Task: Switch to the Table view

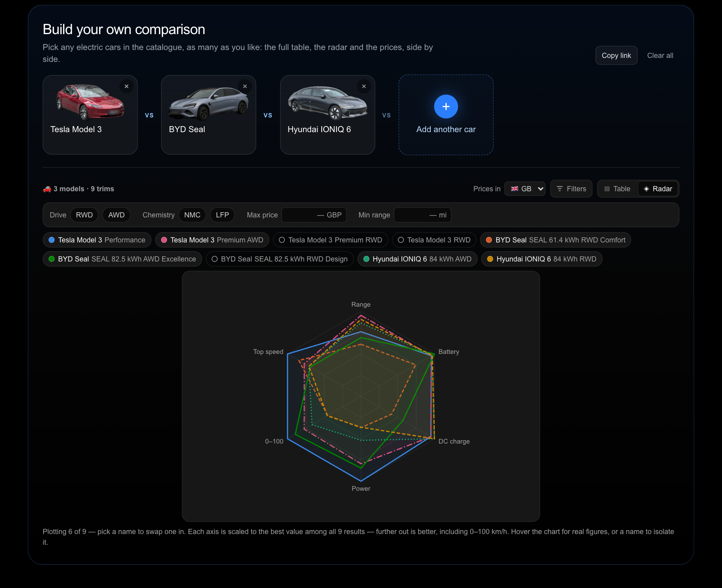Action: [618, 189]
